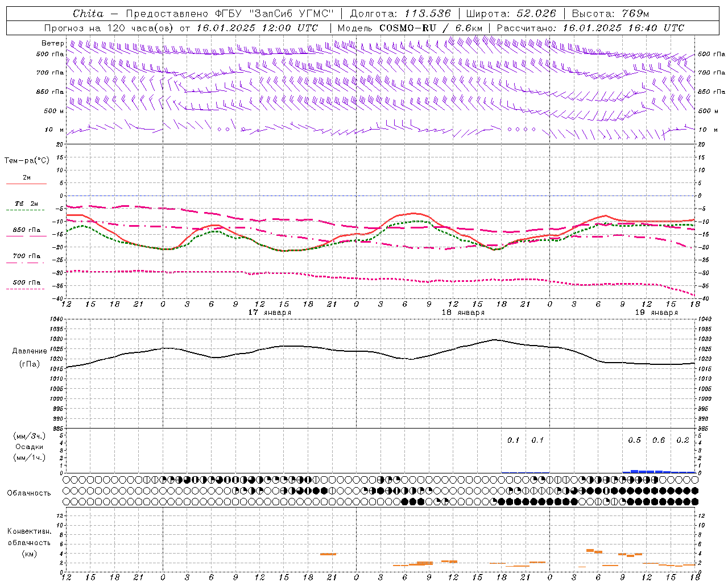Click the "(мм/3ч.)" precipitation unit label
This screenshot has height=582, width=728.
click(30, 436)
